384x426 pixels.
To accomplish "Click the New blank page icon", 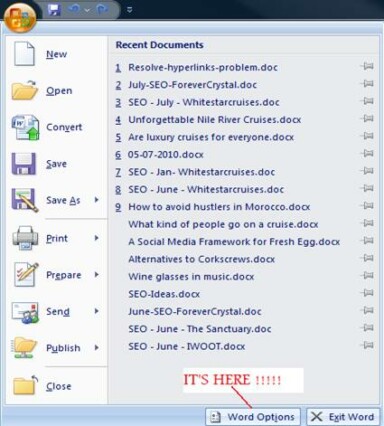I will click(x=24, y=53).
